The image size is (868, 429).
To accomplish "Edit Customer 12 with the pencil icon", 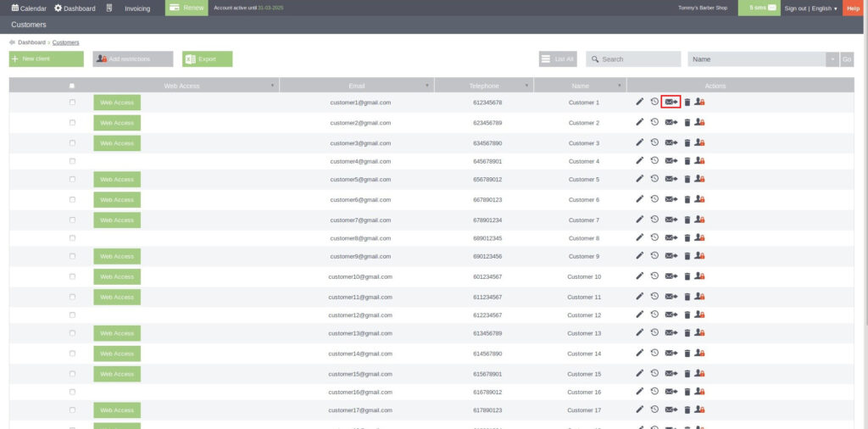I will [639, 315].
